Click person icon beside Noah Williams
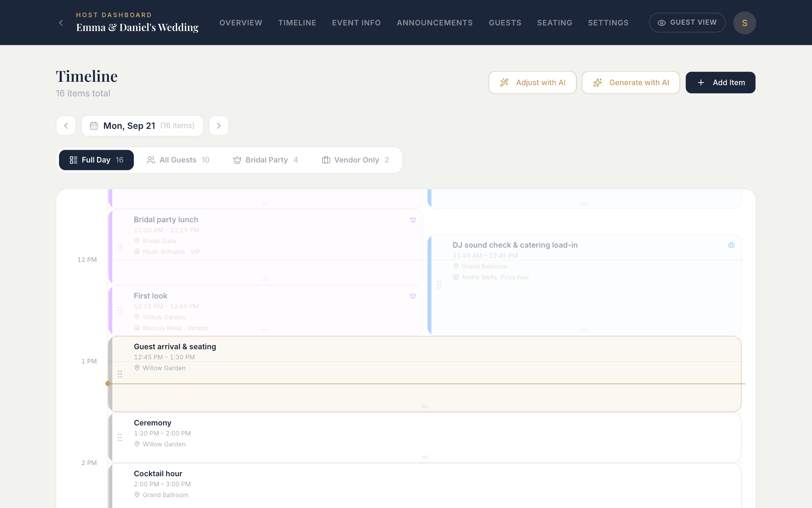 (x=137, y=252)
